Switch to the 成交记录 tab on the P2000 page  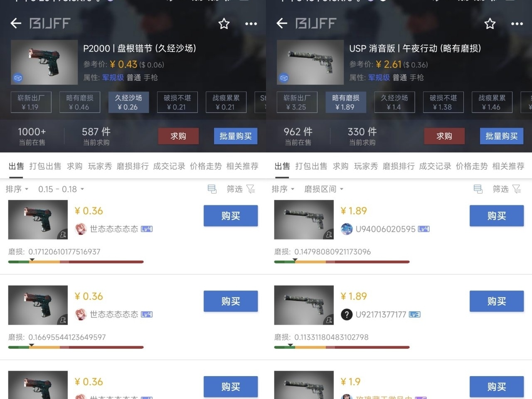[169, 166]
